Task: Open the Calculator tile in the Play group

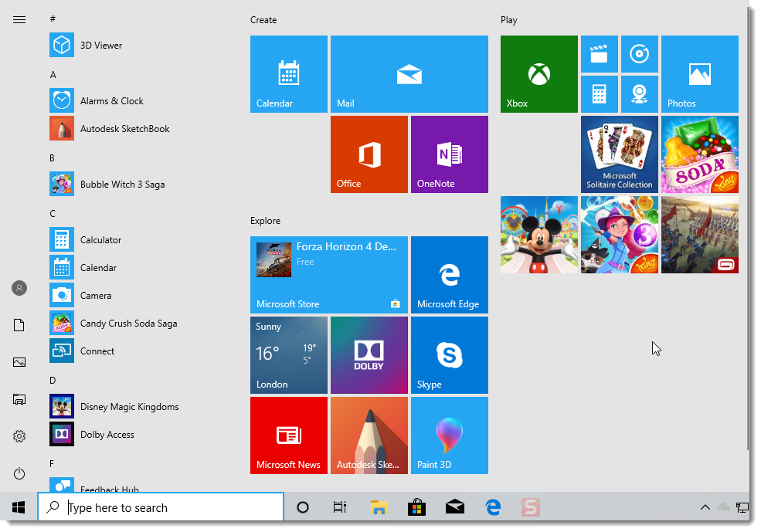Action: [x=600, y=93]
